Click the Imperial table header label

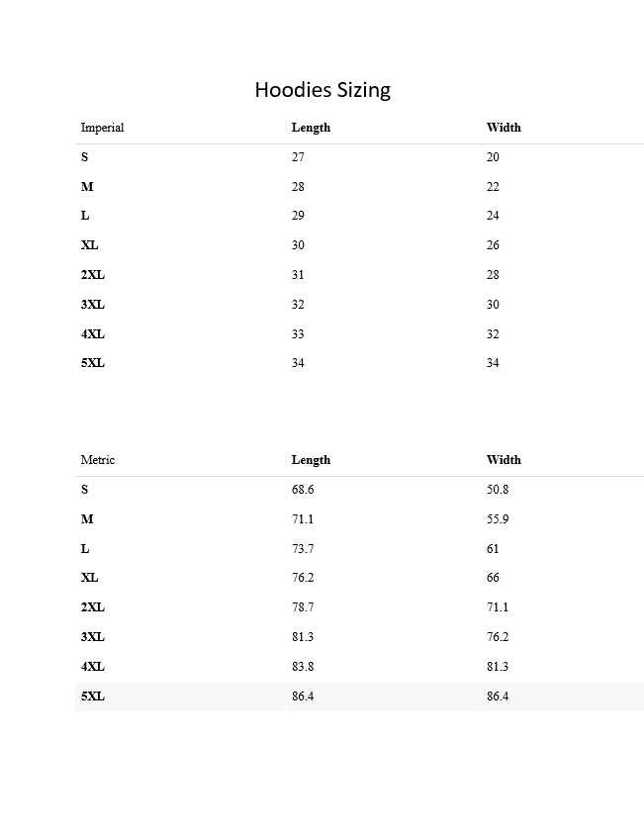pyautogui.click(x=102, y=128)
